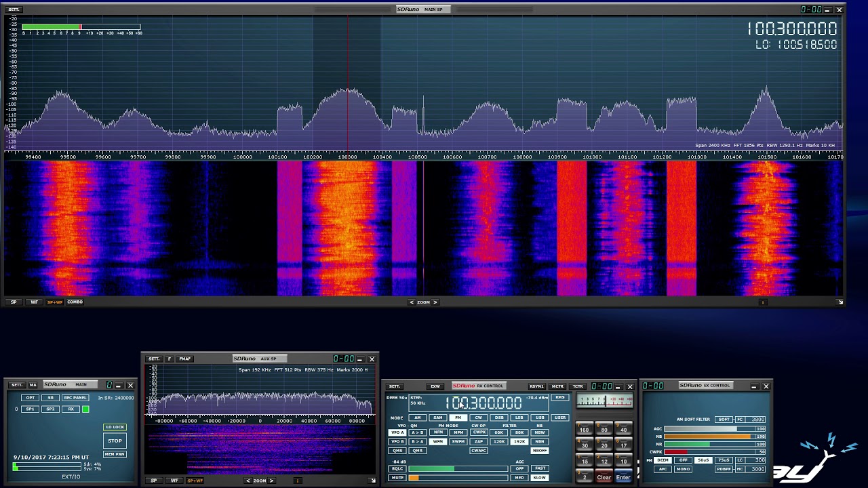
Task: Click the S-meter gauge in RX Control
Action: click(x=604, y=401)
